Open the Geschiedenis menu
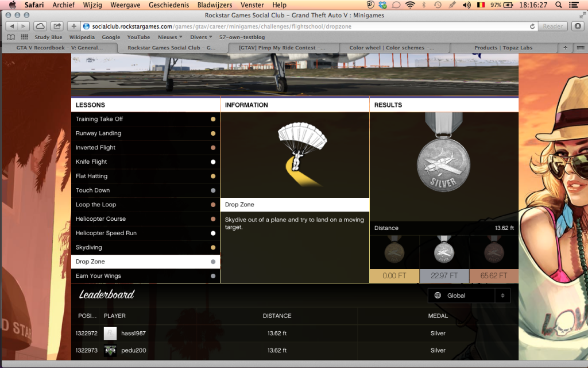This screenshot has height=368, width=588. (169, 5)
